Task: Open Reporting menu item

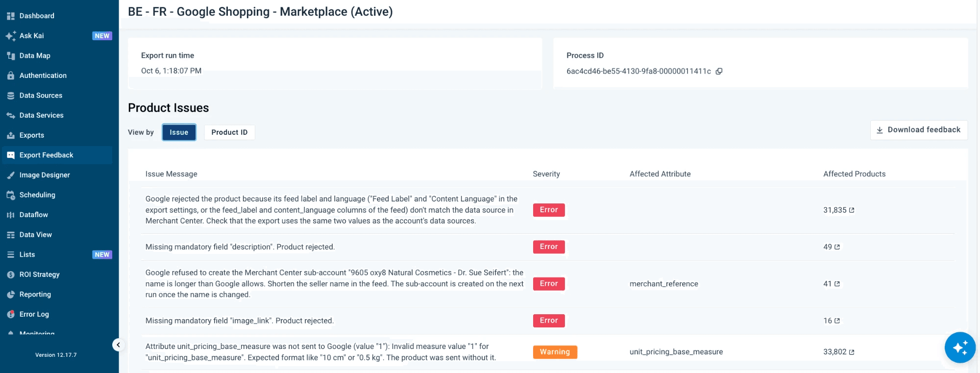Action: pos(57,295)
